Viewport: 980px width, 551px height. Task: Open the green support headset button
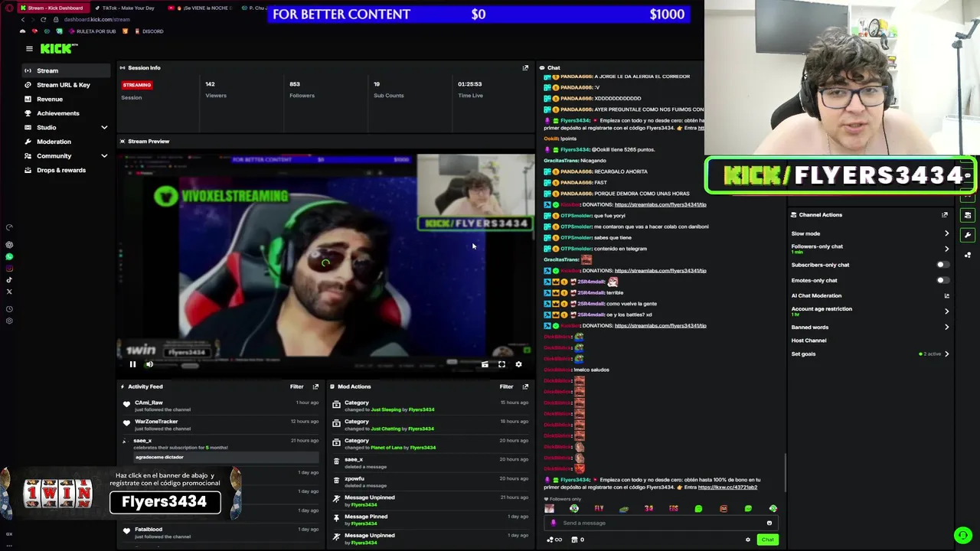tap(962, 535)
